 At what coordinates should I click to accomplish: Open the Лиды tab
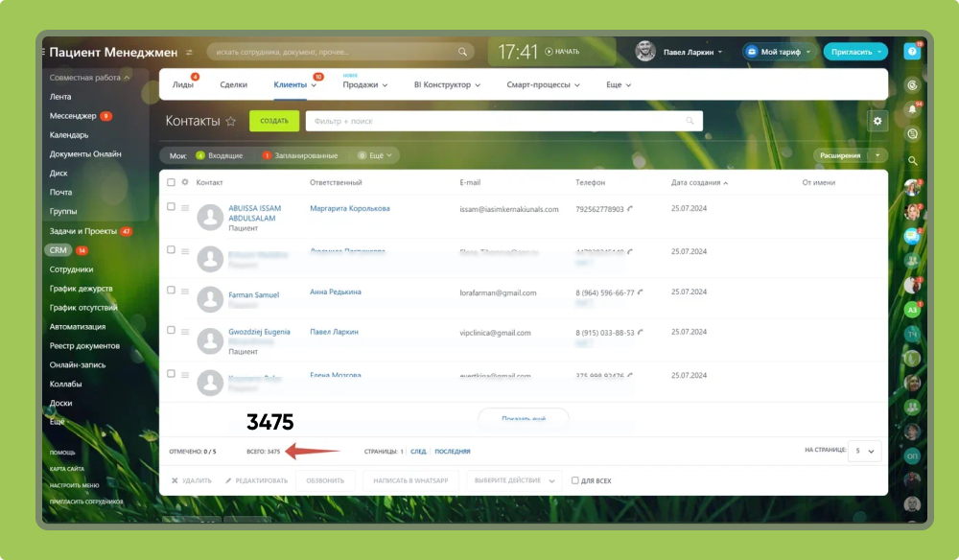click(182, 85)
